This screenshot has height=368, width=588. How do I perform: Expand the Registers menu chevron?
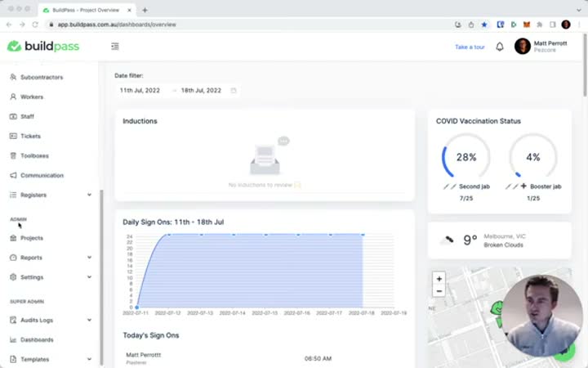tap(89, 195)
